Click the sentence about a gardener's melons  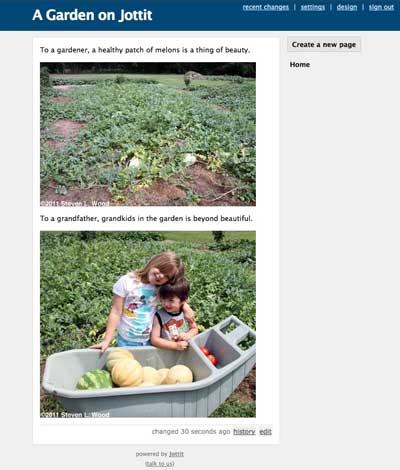(x=145, y=50)
